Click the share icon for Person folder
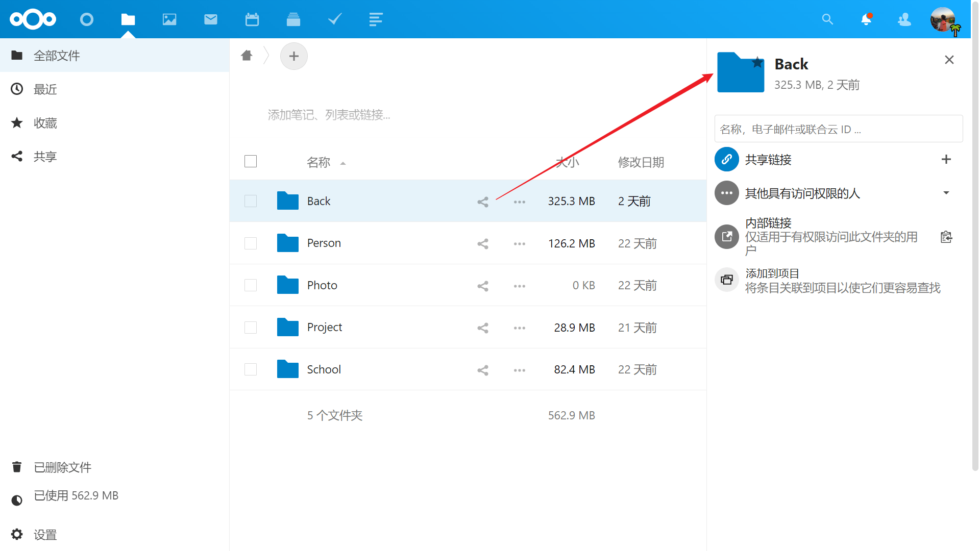Viewport: 980px width, 551px height. 483,244
